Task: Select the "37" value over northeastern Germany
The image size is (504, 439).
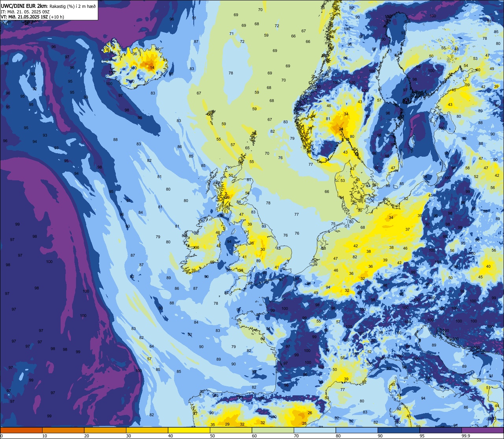Action: click(x=408, y=230)
